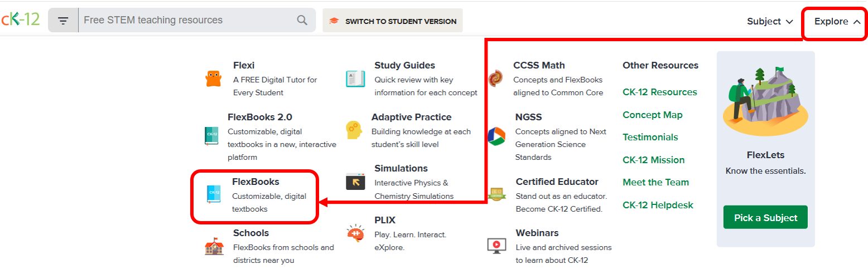
Task: Visit the CK-12 Helpdesk link
Action: click(658, 205)
